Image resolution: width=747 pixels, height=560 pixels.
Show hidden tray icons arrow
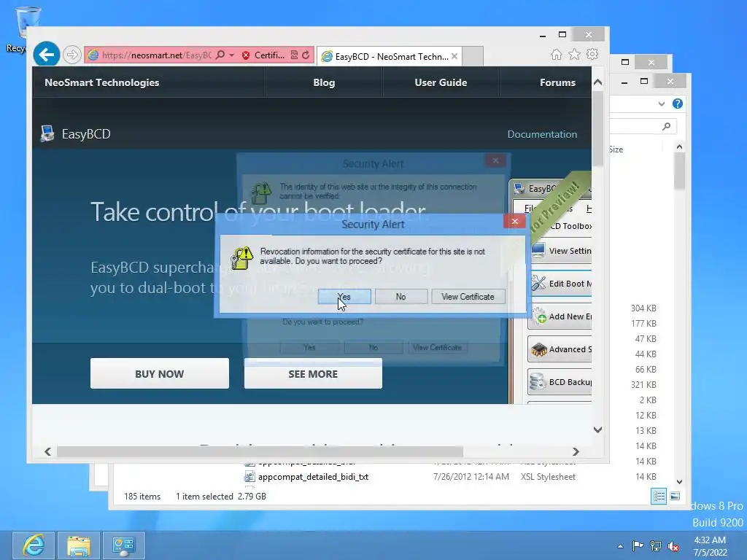point(620,546)
